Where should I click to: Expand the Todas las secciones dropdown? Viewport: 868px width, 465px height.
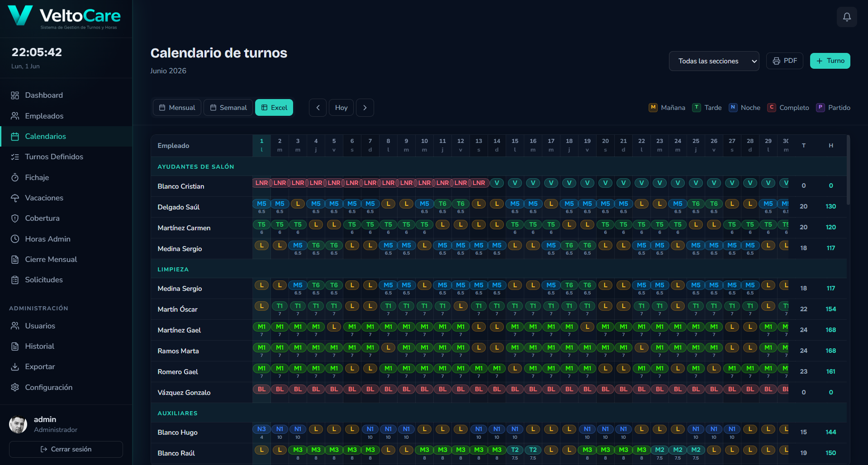click(714, 61)
